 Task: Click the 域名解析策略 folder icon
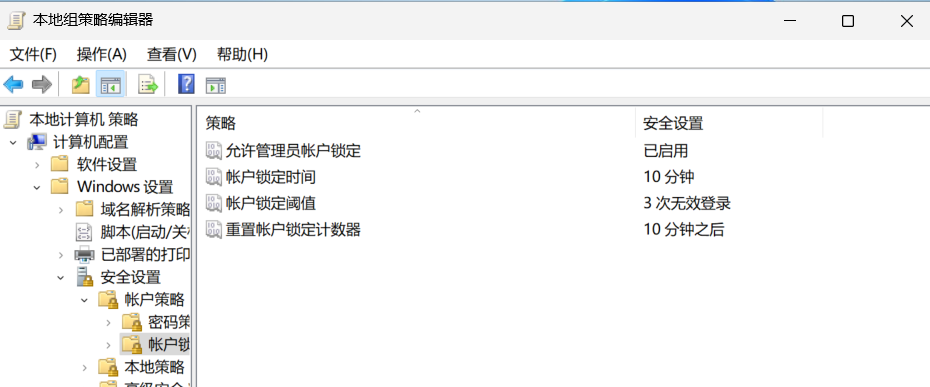[85, 209]
